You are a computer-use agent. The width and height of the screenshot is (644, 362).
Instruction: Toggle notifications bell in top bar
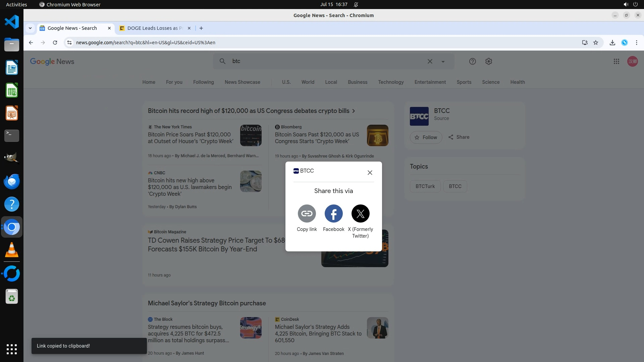pos(356,4)
